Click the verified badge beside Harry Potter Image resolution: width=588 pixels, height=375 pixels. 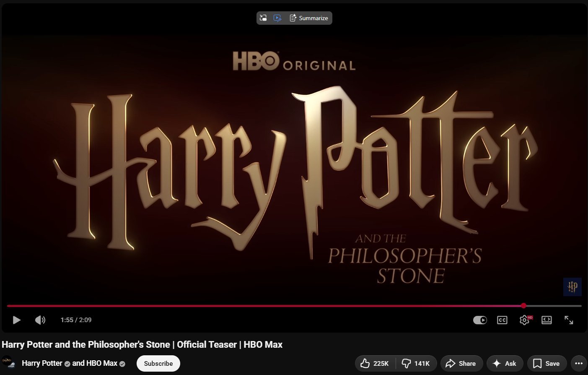tap(67, 364)
